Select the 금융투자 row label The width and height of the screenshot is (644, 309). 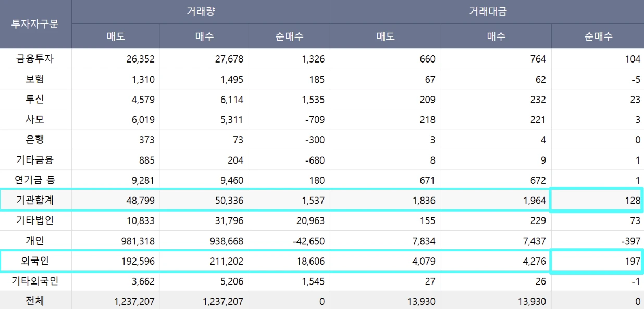coord(35,59)
